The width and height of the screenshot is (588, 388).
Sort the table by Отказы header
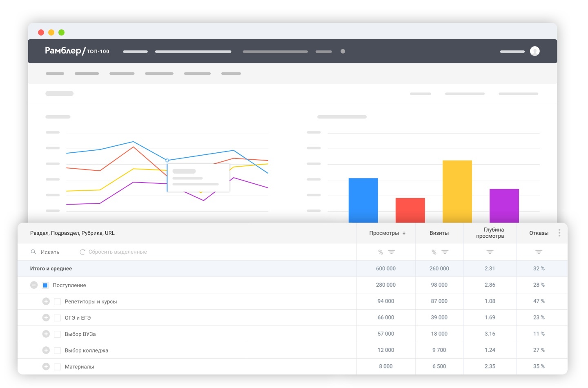click(539, 233)
